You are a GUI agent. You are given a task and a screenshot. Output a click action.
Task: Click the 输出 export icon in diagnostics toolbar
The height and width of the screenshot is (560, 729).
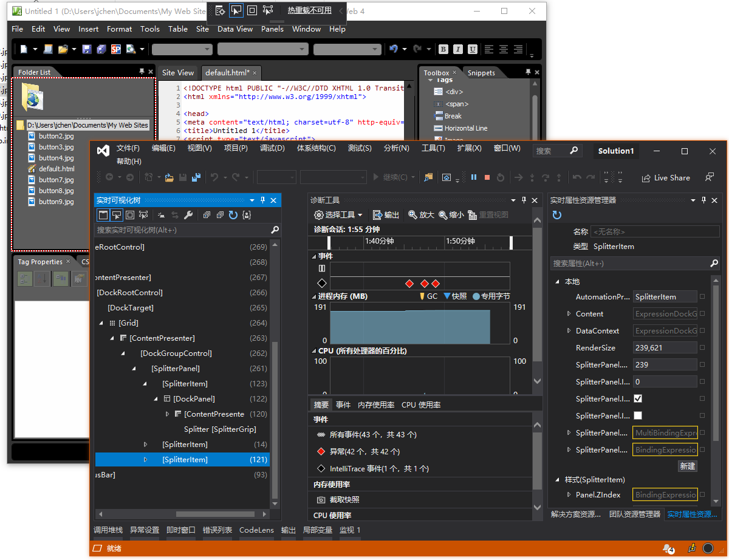377,215
